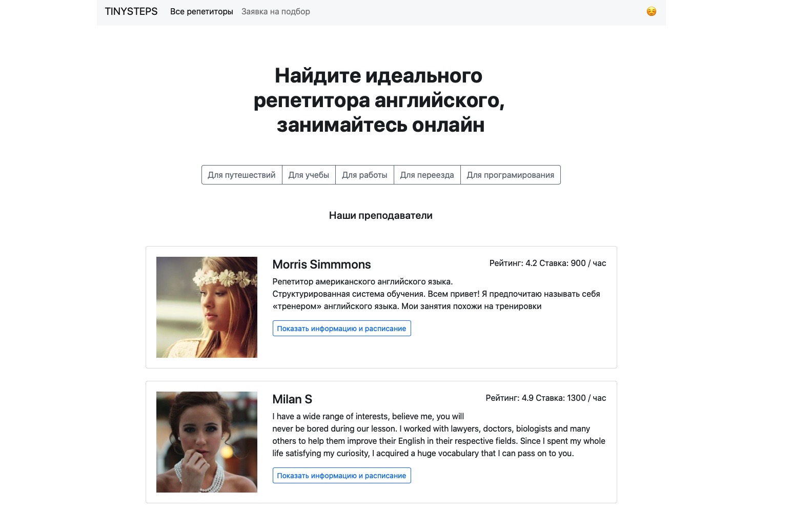This screenshot has width=812, height=511.
Task: Filter tutors by Для учебы
Action: click(309, 175)
